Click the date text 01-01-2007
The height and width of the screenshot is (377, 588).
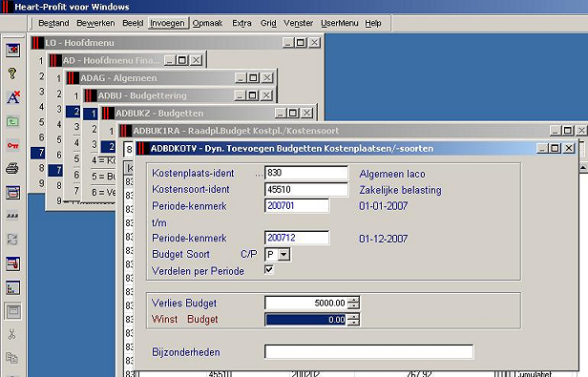click(x=384, y=206)
